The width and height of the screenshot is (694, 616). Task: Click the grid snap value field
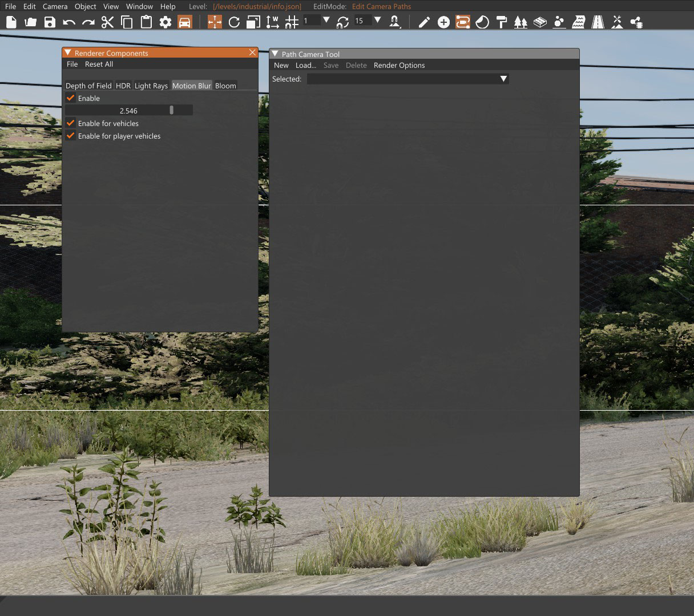tap(312, 21)
